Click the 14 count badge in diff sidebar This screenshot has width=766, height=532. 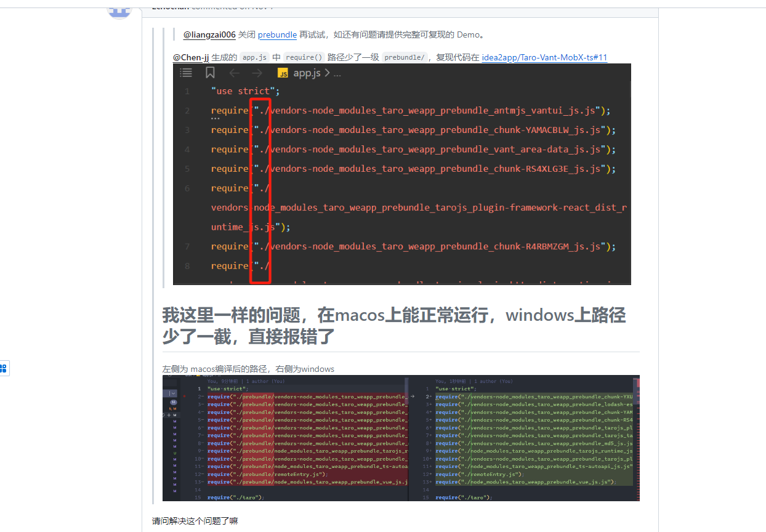(x=173, y=401)
